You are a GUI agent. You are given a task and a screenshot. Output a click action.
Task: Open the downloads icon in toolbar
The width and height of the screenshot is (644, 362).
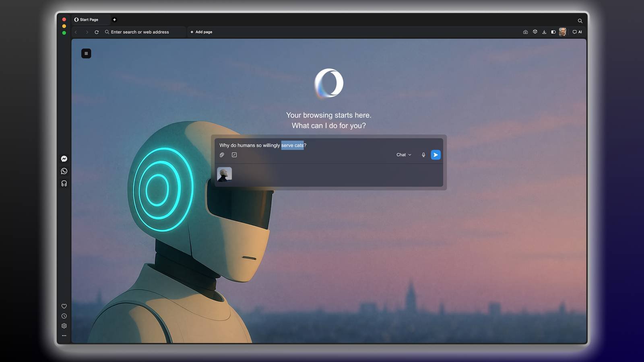pos(544,32)
